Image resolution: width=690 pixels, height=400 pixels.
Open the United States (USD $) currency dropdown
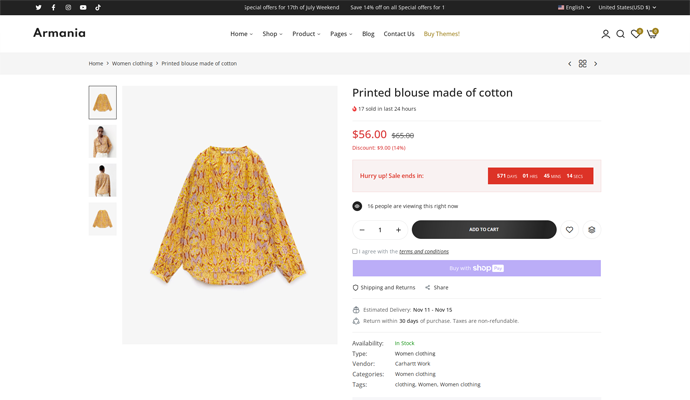(627, 7)
